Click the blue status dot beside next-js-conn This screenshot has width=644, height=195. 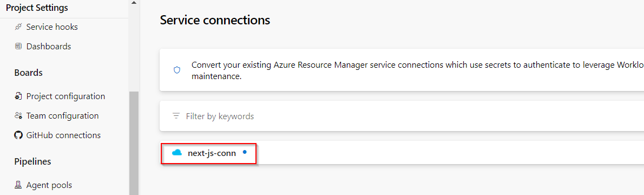point(245,152)
